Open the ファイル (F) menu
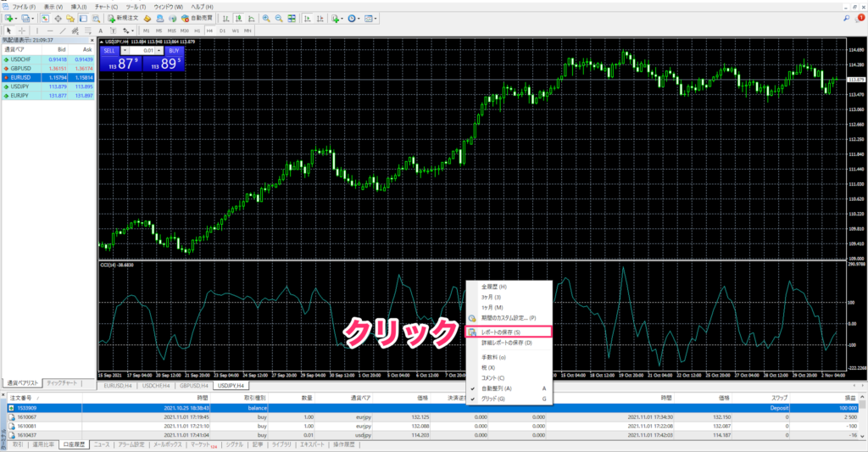 pos(24,7)
